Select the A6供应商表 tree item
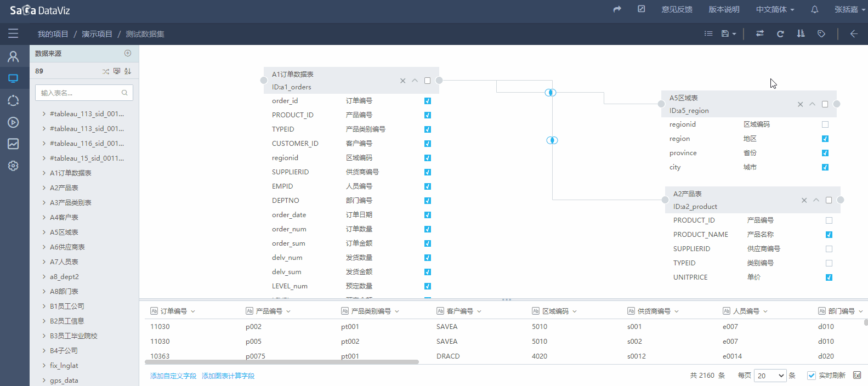 pos(67,247)
